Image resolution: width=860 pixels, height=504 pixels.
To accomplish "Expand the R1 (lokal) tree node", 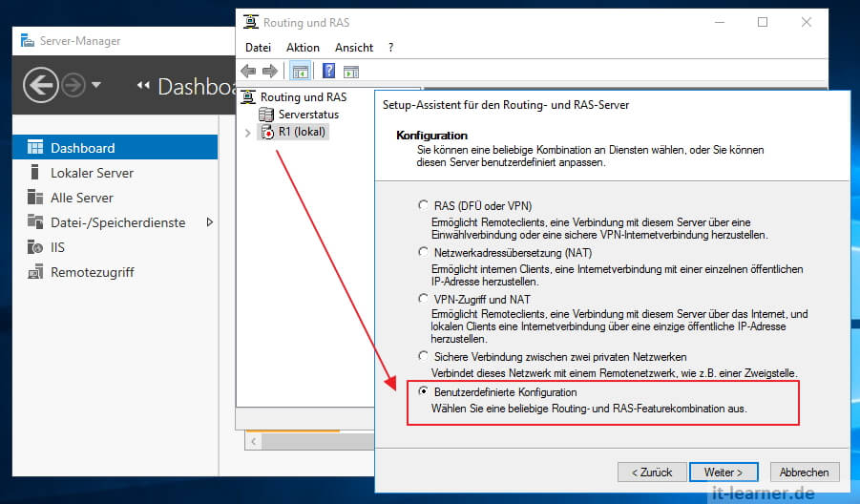I will pos(248,133).
